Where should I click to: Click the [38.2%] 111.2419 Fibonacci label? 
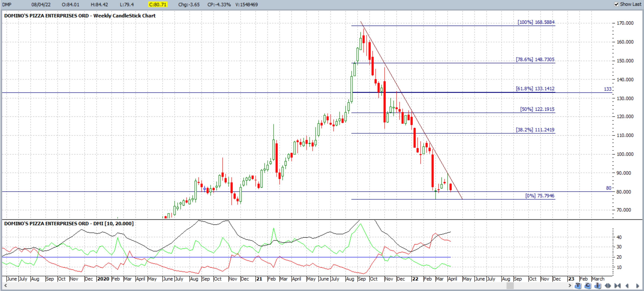(x=535, y=130)
